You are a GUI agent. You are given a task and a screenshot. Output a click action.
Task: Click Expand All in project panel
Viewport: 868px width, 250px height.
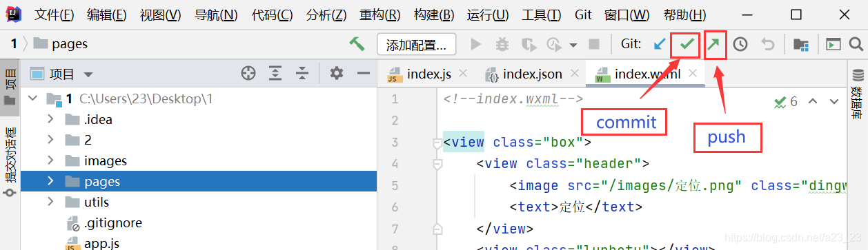coord(275,73)
